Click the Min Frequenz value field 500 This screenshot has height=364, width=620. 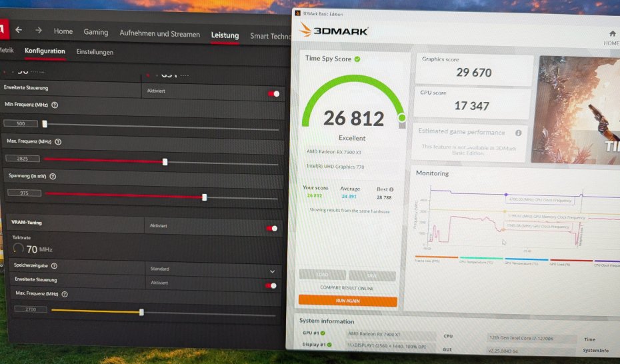coord(21,124)
